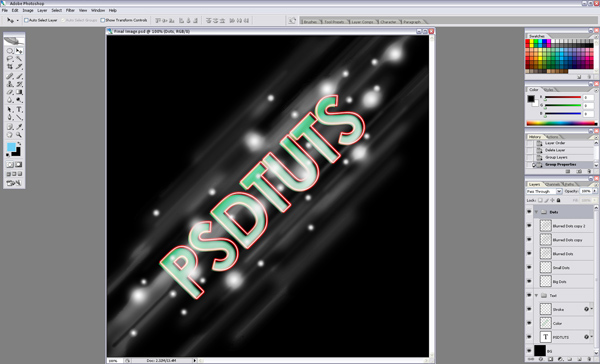Click the PSDTUTS text layer thumbnail

pos(545,337)
